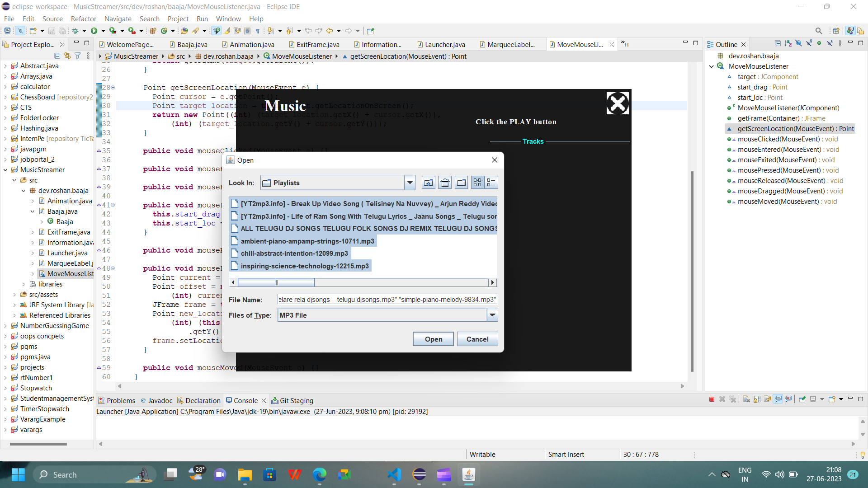Sort Outline members alphabetically

point(788,43)
